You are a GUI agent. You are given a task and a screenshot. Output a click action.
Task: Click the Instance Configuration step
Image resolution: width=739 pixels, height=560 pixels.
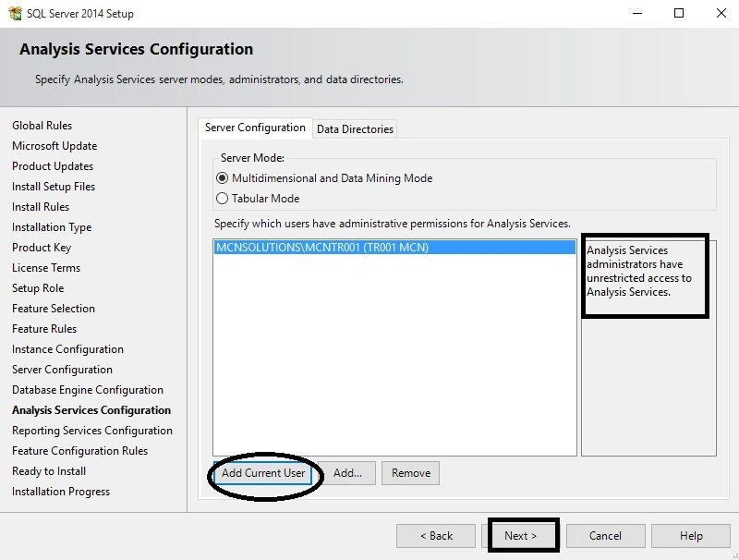click(67, 348)
